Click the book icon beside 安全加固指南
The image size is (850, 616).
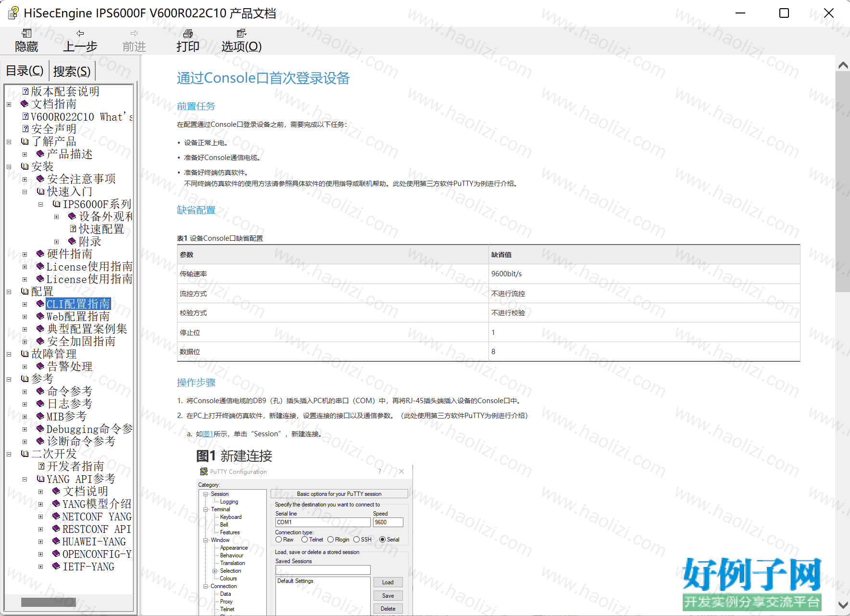pos(41,341)
